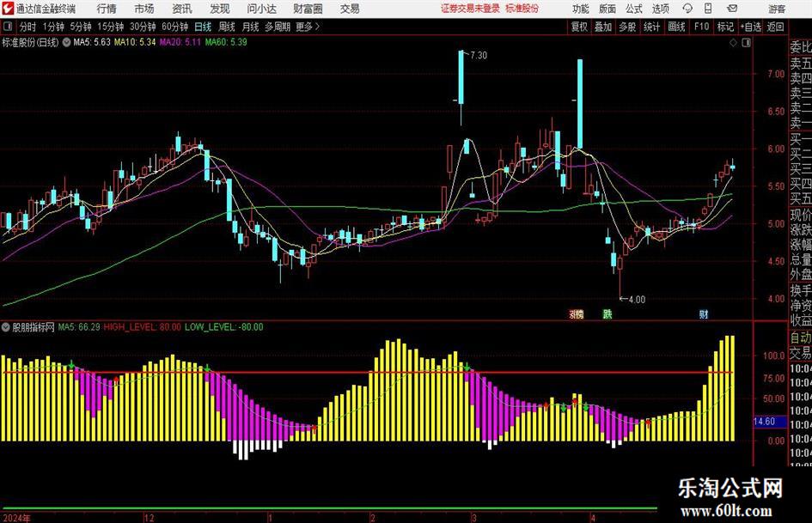Viewport: 812px width, 523px height.
Task: Switch to the 15分钟 period
Action: coord(111,27)
